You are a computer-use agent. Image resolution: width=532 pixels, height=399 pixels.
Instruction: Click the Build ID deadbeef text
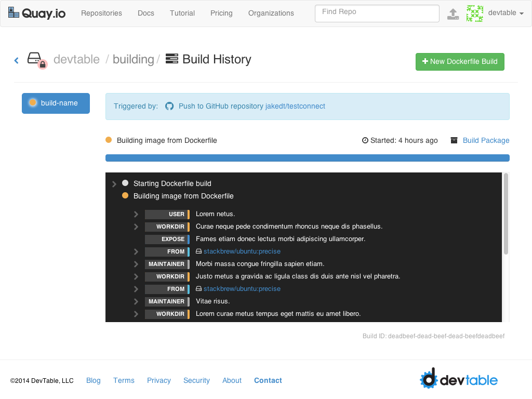tap(433, 336)
